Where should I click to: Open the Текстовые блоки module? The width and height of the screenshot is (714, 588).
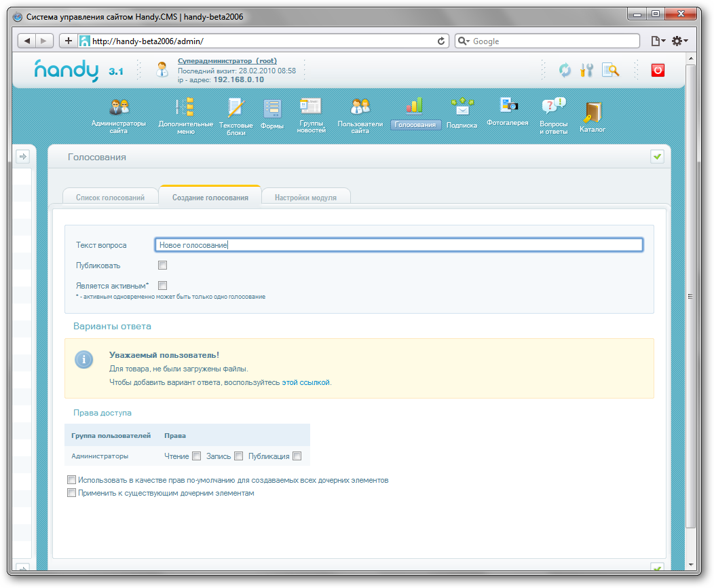tap(236, 109)
